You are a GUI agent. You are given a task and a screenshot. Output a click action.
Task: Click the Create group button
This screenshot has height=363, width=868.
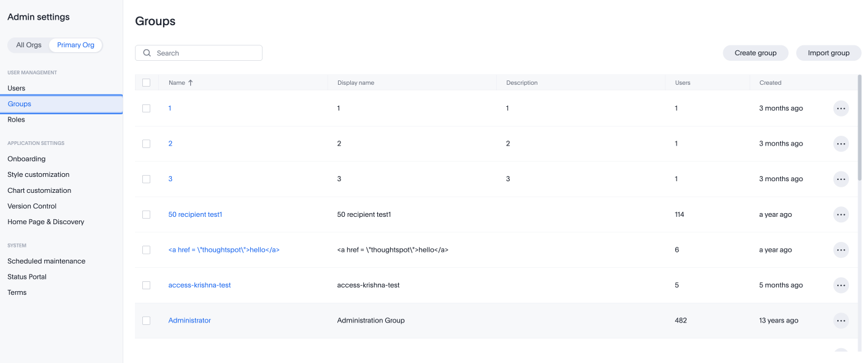coord(755,53)
